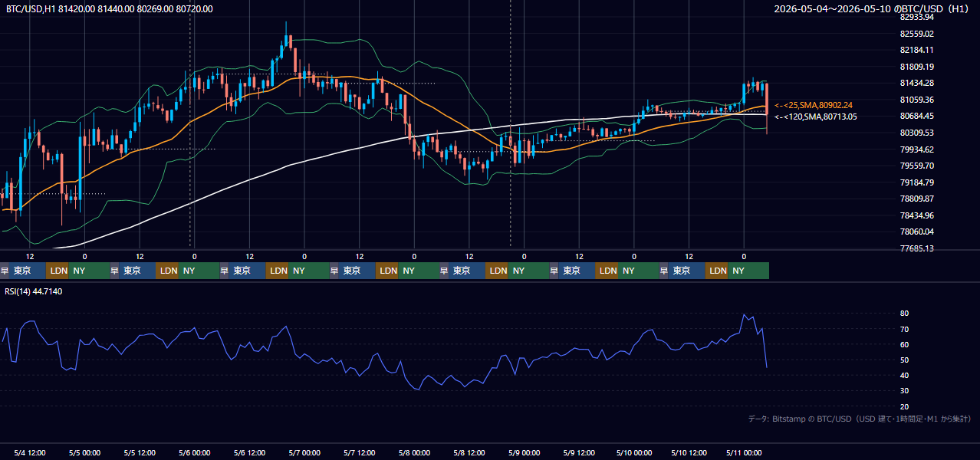Click the 77685.13 price axis label
Image resolution: width=980 pixels, height=460 pixels.
[x=916, y=248]
